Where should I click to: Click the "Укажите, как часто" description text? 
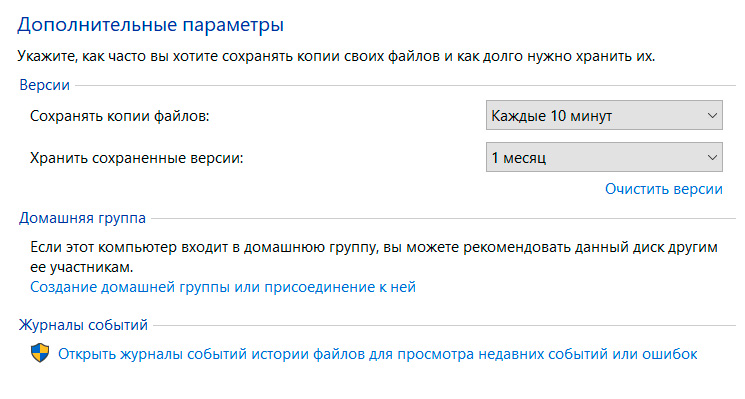pos(336,56)
